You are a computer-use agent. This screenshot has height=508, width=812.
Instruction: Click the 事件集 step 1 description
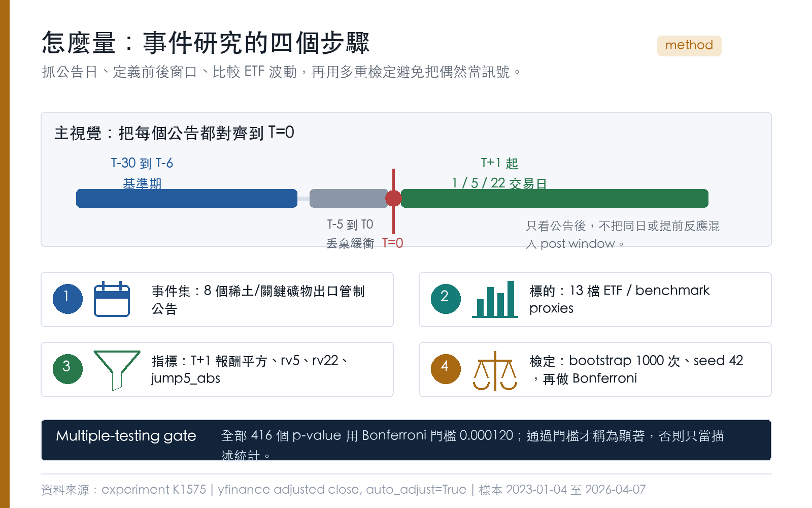point(258,300)
